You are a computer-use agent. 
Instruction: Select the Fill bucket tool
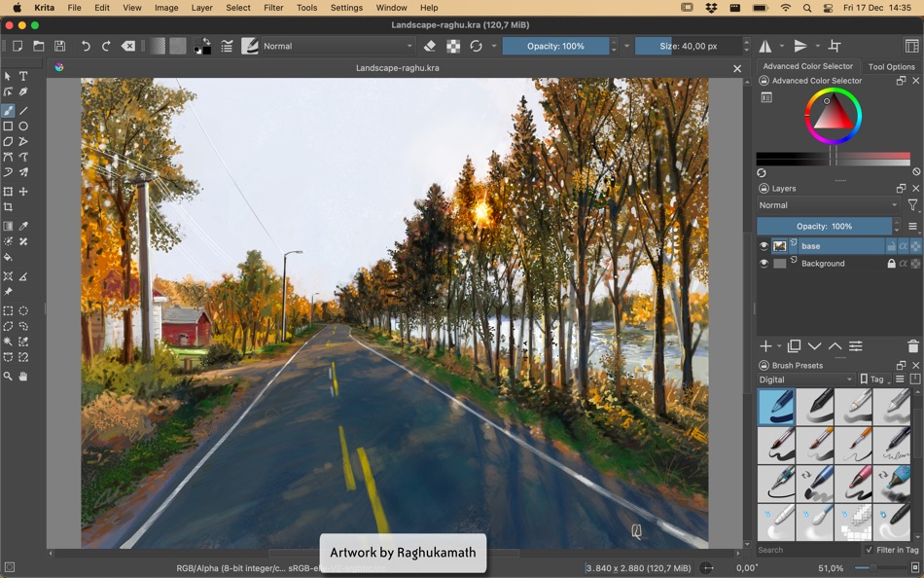pos(8,257)
